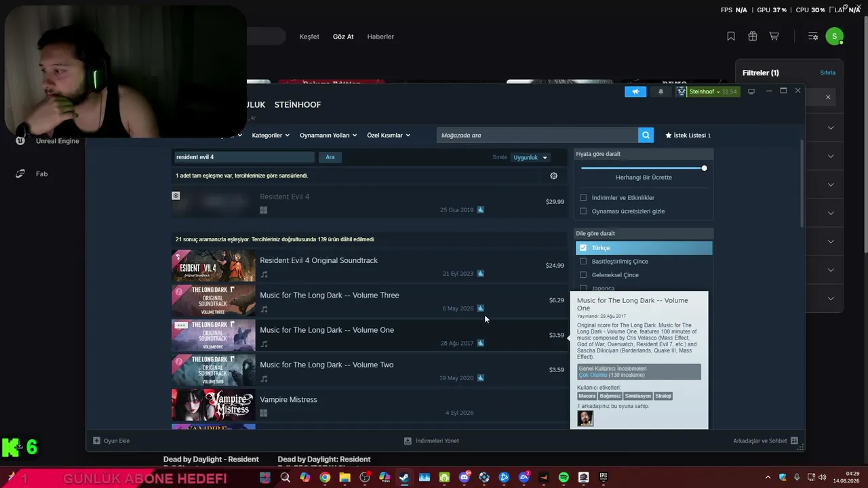Open the Göz At tab in Epic window
868x488 pixels.
(343, 37)
